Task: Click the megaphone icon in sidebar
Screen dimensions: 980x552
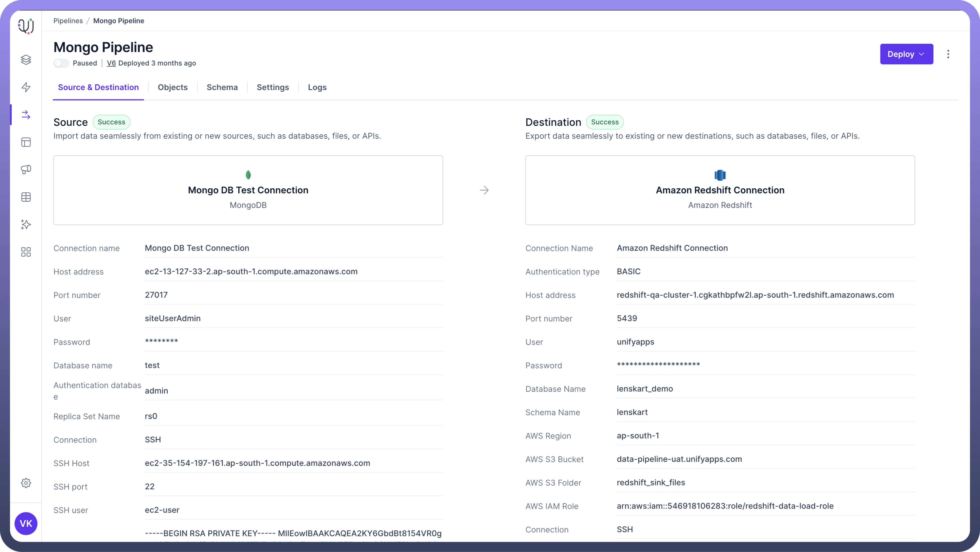Action: (26, 169)
